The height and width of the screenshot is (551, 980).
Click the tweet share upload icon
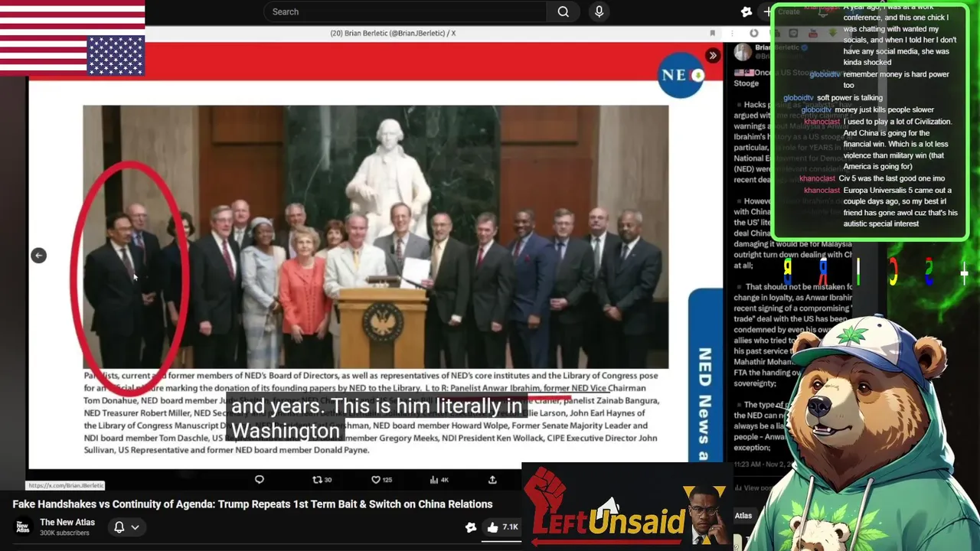point(492,480)
